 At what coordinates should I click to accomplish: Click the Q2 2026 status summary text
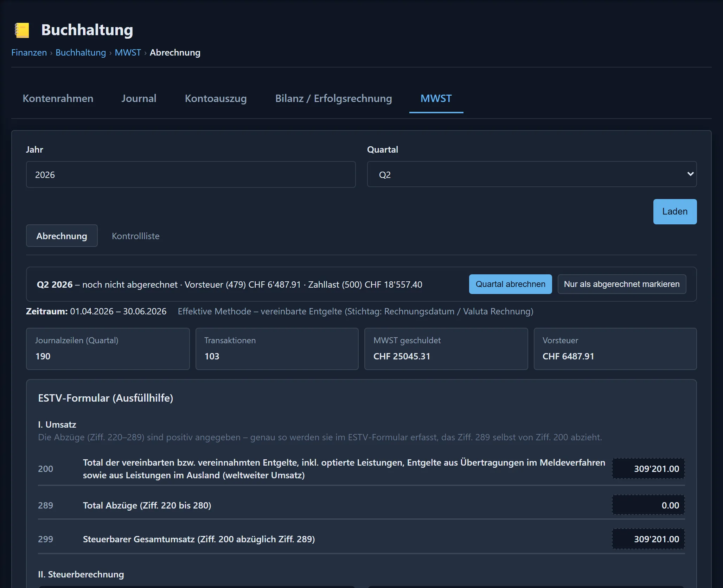click(x=229, y=285)
